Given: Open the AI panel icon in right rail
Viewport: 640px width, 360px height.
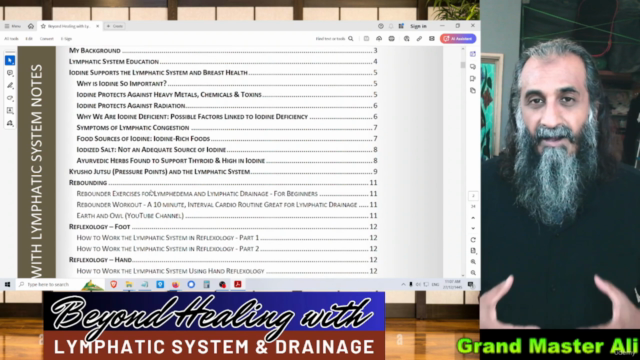Looking at the screenshot, I should point(473,54).
